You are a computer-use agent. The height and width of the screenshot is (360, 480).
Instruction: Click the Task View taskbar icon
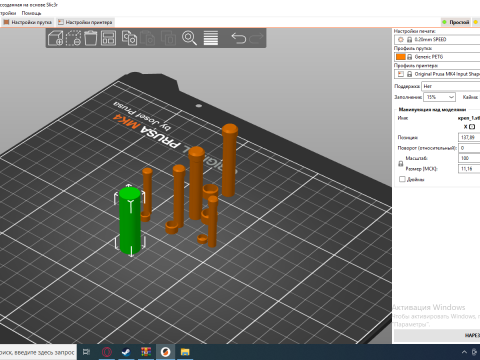pos(86,352)
